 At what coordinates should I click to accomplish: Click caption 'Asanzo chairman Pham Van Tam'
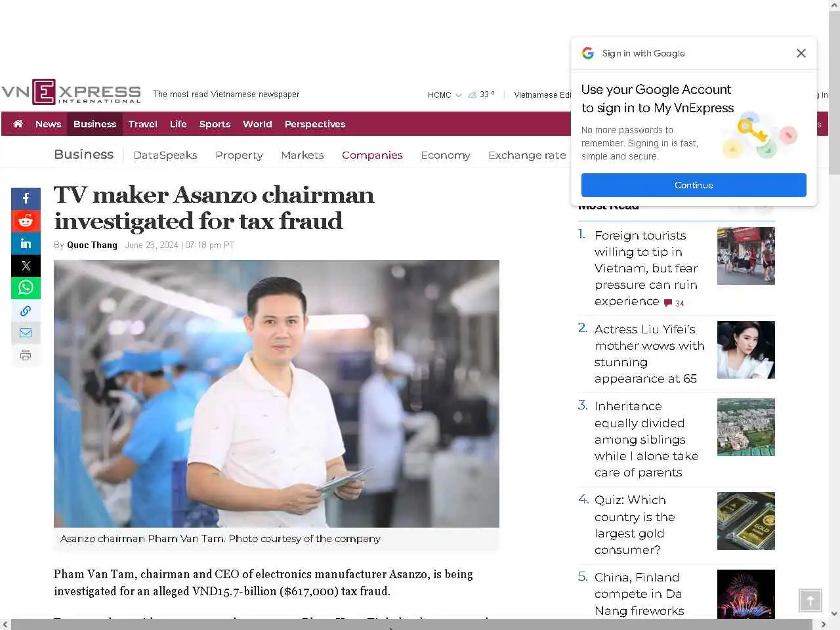[x=220, y=538]
